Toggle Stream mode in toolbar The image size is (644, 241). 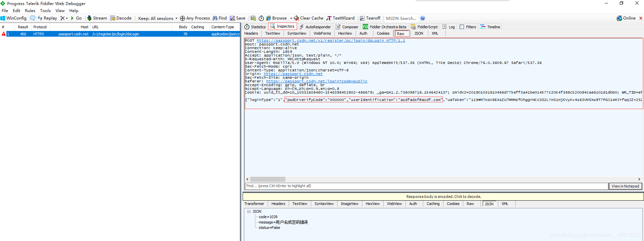pos(97,18)
